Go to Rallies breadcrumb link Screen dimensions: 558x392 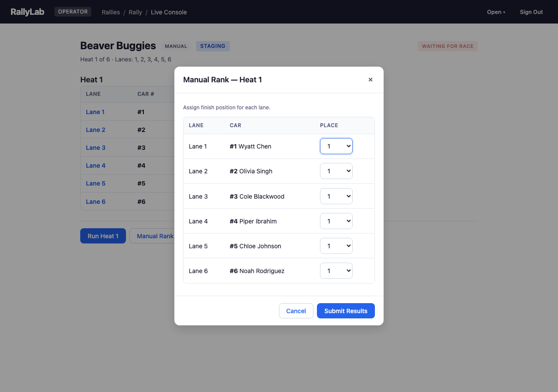(x=111, y=12)
